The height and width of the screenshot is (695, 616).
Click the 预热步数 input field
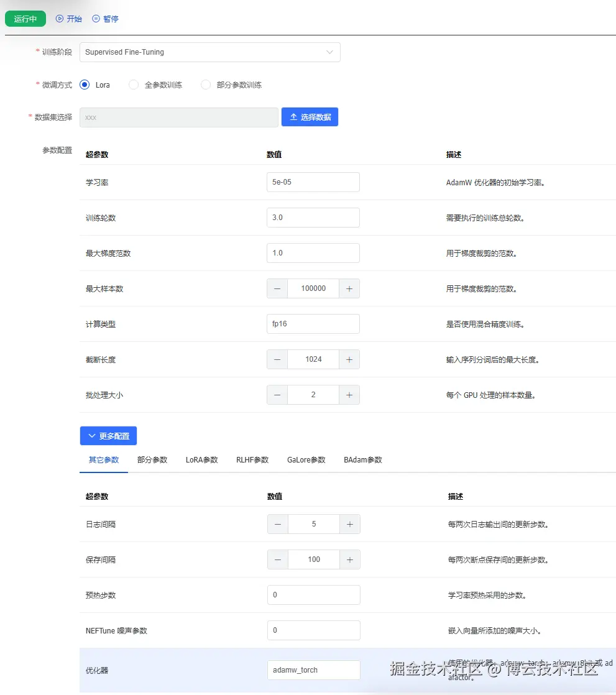click(x=314, y=595)
